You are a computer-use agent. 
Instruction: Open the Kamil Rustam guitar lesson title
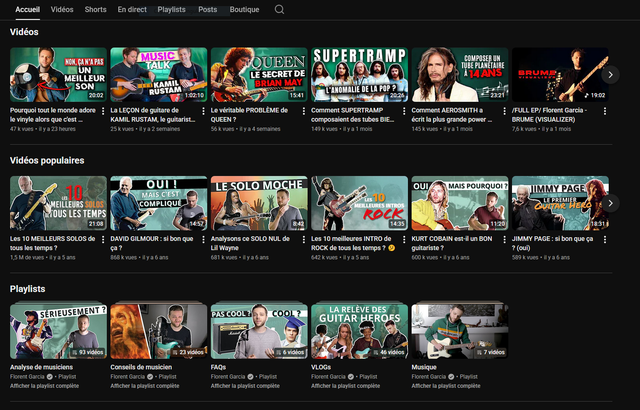153,115
